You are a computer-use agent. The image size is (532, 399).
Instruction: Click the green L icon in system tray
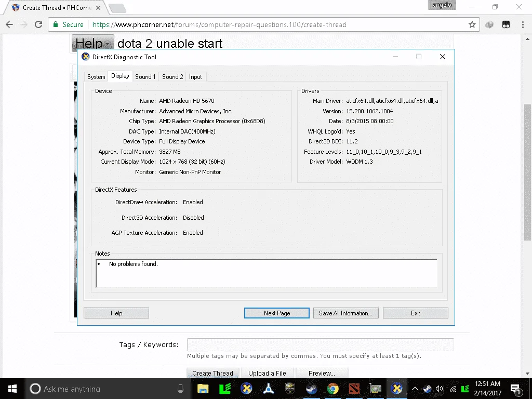[x=465, y=389]
